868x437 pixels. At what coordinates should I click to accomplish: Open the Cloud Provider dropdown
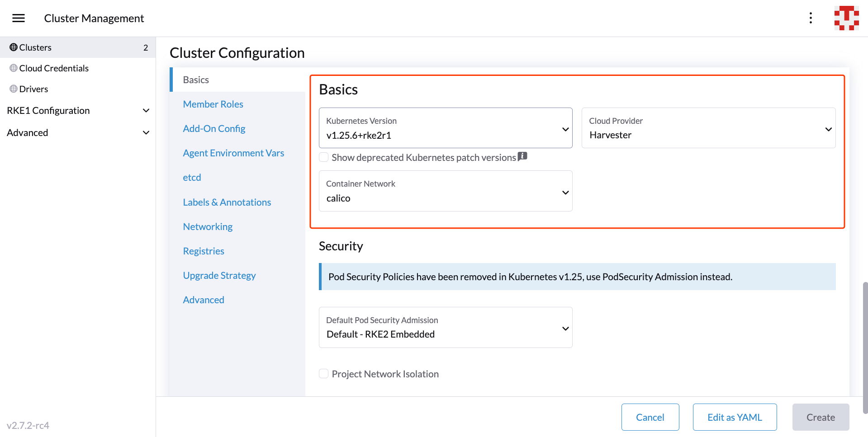click(828, 128)
